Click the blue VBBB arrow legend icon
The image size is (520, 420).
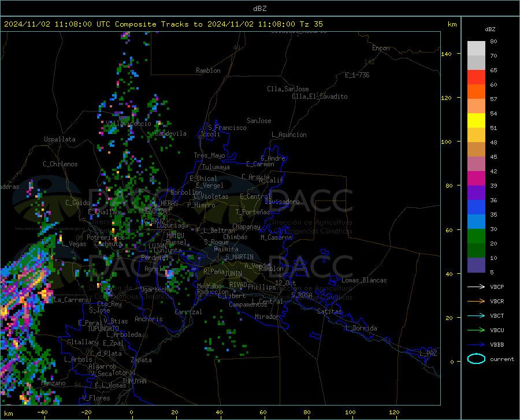tap(476, 345)
